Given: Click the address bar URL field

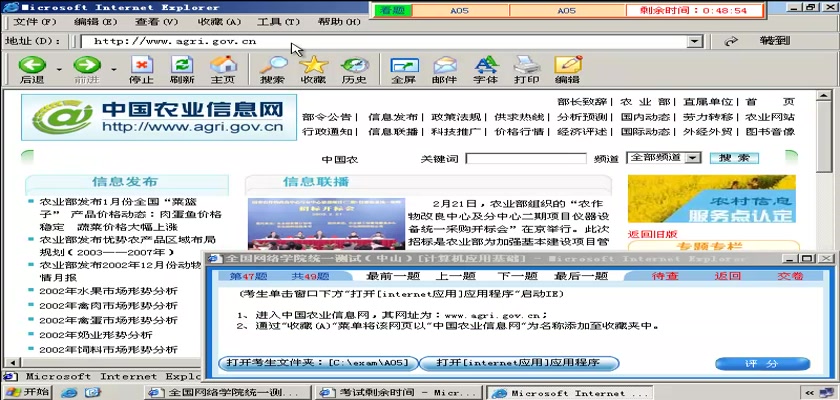Looking at the screenshot, I should 383,41.
